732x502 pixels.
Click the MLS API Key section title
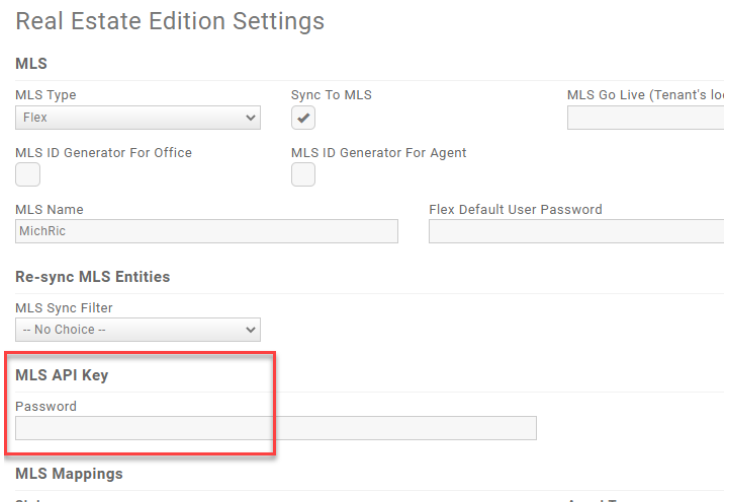click(x=62, y=375)
